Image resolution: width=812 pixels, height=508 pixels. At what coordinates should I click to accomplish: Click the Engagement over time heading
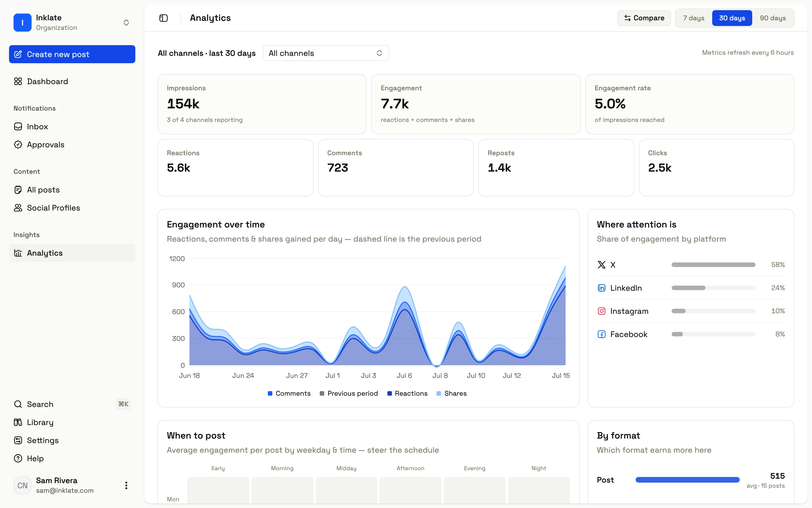216,224
